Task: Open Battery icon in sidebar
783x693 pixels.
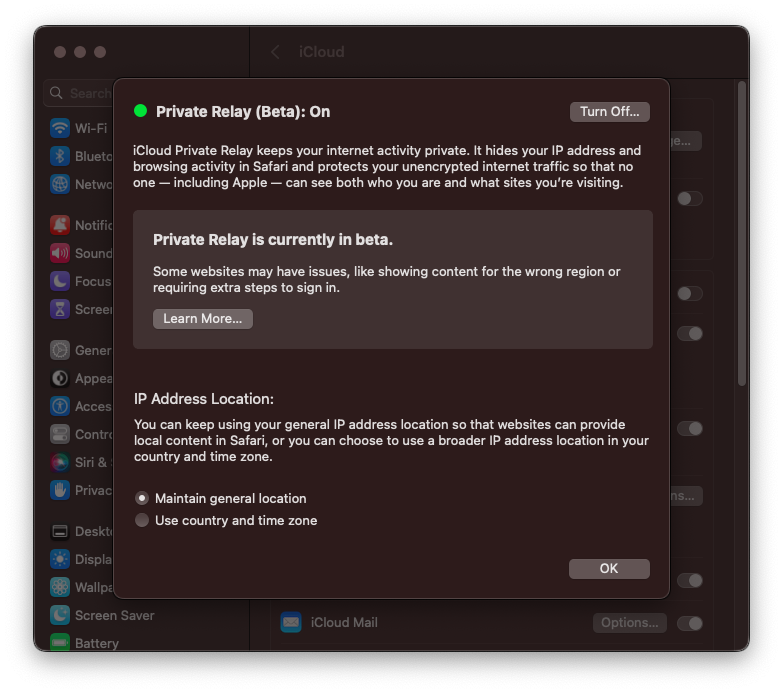Action: click(x=60, y=642)
